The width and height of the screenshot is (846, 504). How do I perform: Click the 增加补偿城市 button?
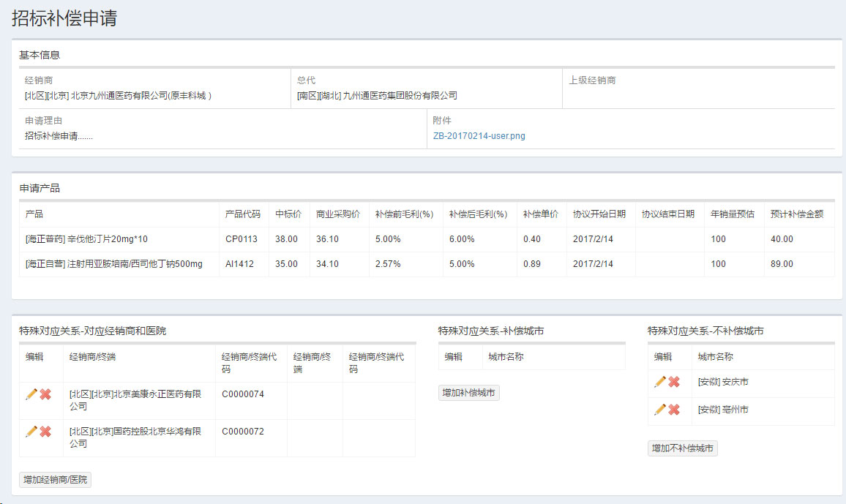pos(468,393)
